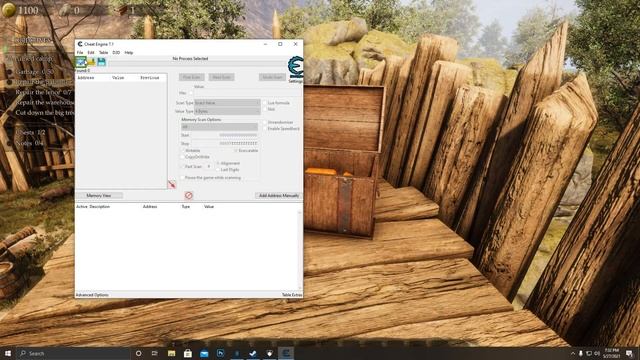
Task: Click the First Scan button
Action: tap(191, 77)
